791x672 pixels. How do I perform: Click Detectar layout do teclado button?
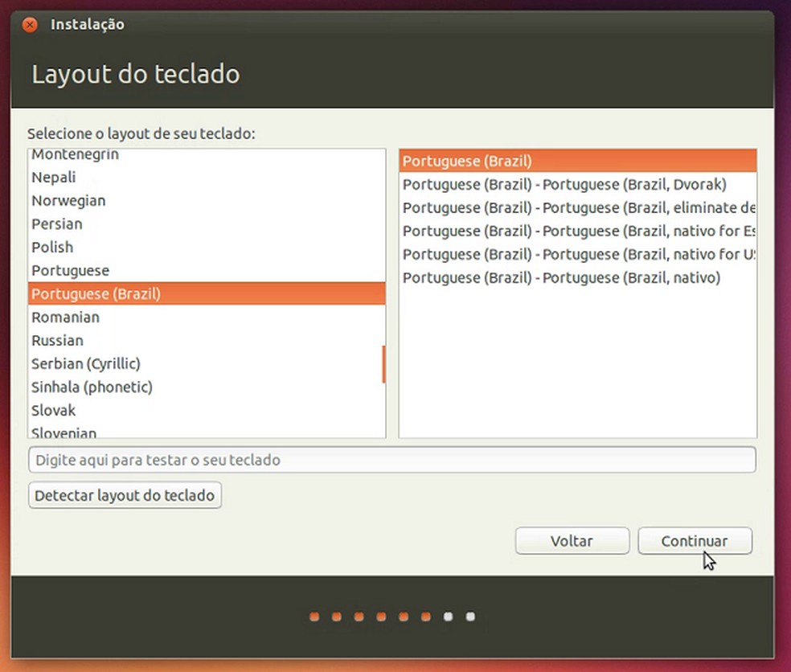coord(125,495)
